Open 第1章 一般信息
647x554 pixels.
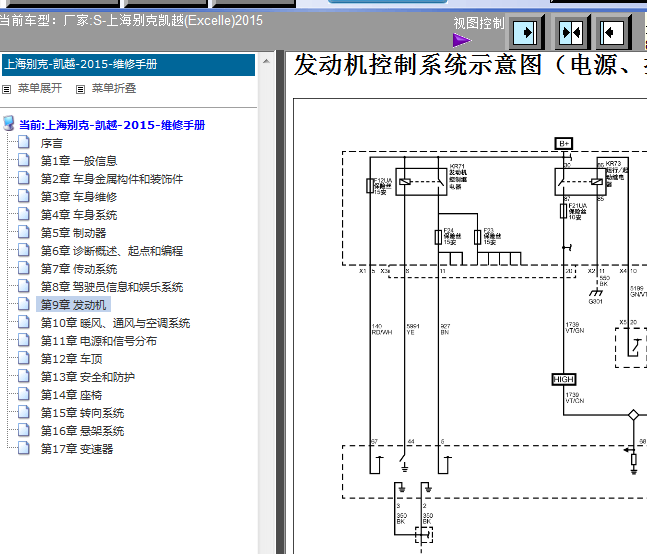[x=78, y=161]
